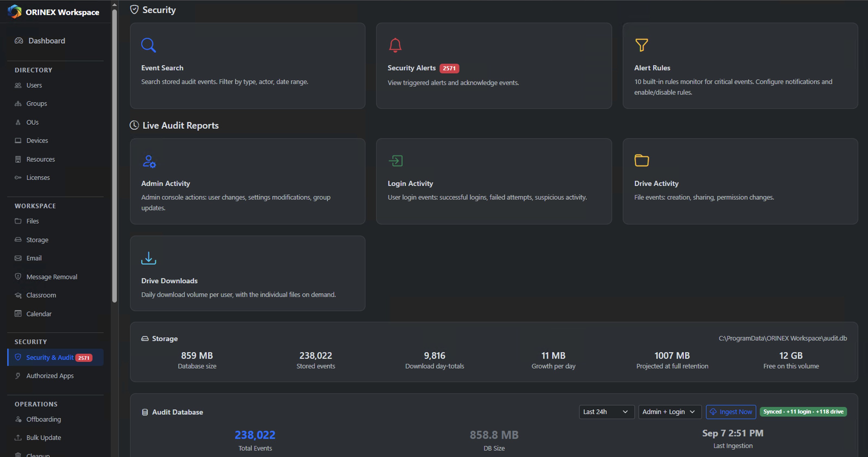Click the Drive Activity folder icon
868x457 pixels.
tap(642, 160)
